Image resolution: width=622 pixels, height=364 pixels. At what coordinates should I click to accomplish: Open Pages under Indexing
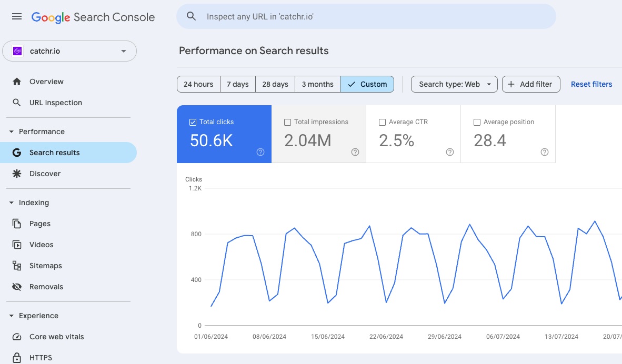click(68, 224)
